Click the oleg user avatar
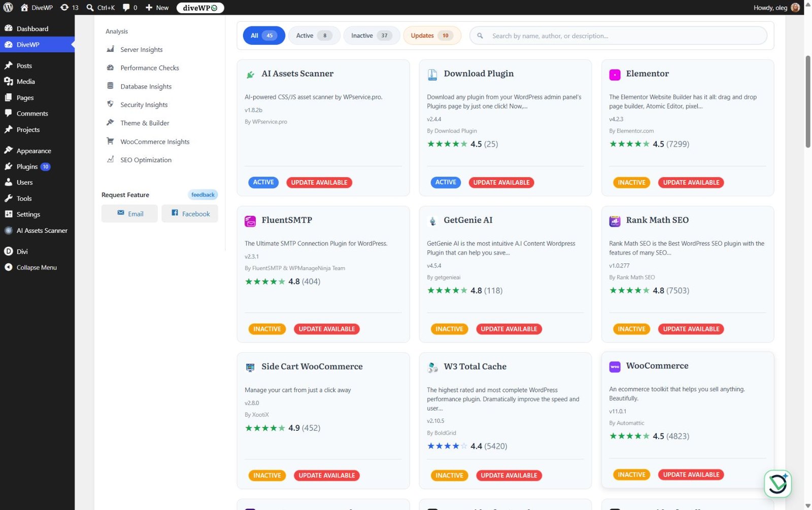The height and width of the screenshot is (510, 812). [795, 8]
